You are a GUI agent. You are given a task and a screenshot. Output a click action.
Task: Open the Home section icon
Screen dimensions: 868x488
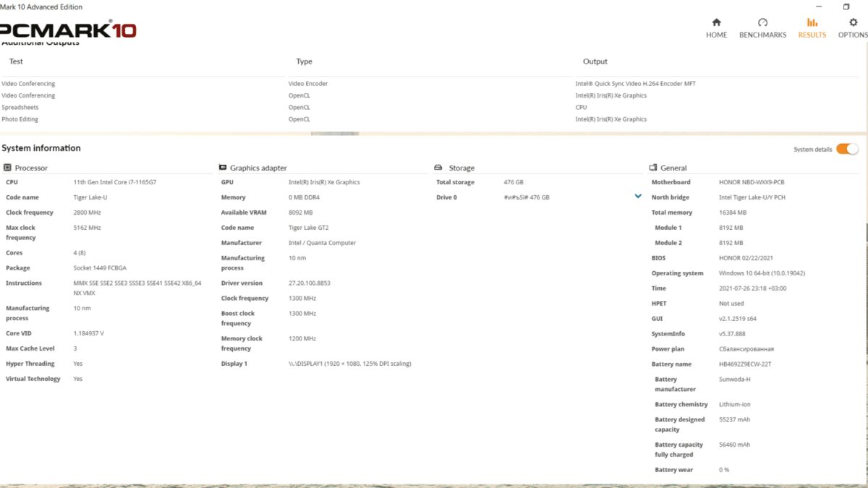pyautogui.click(x=716, y=22)
